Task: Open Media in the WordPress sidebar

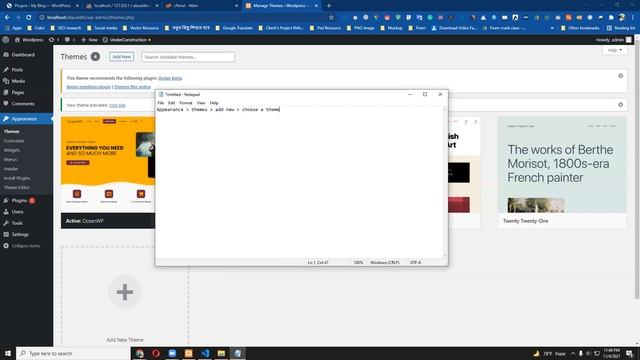Action: (x=18, y=81)
